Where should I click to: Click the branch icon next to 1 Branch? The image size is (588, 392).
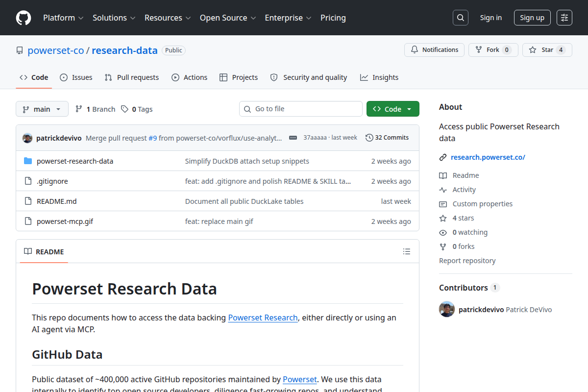coord(78,109)
